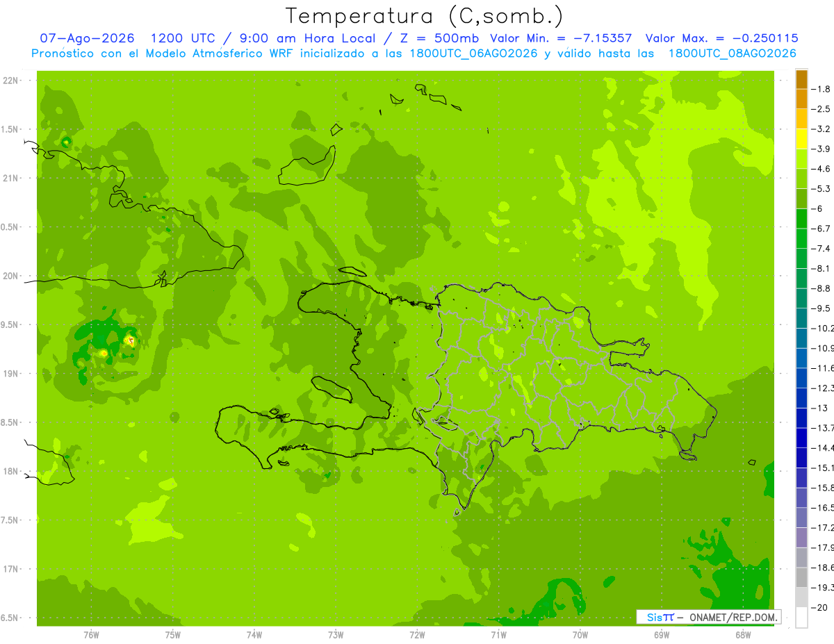The width and height of the screenshot is (834, 644).
Task: Click the '69W' longitude label
Action: coord(662,635)
